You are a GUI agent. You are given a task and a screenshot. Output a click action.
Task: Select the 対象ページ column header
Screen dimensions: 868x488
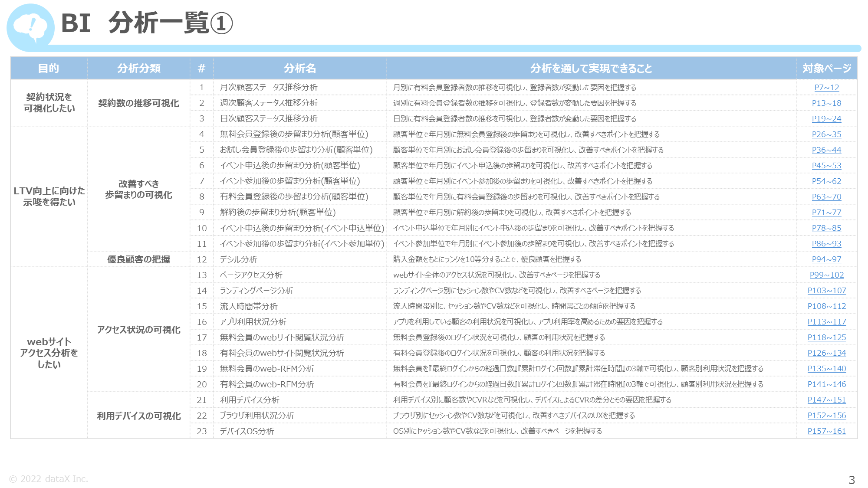[x=826, y=68]
